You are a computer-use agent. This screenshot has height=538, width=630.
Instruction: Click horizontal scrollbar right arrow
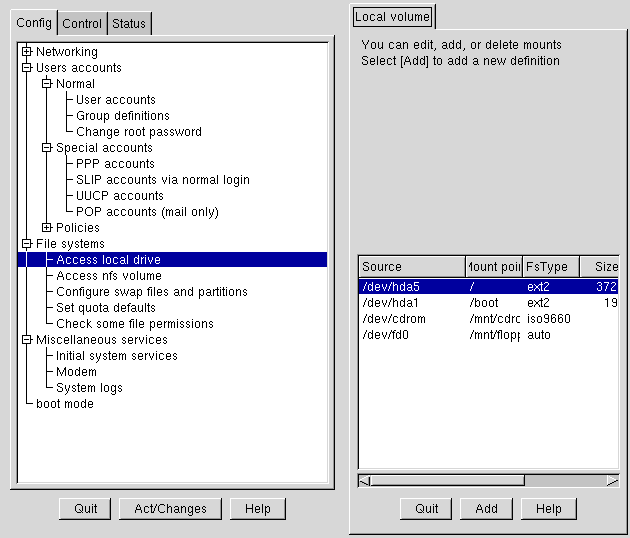611,481
